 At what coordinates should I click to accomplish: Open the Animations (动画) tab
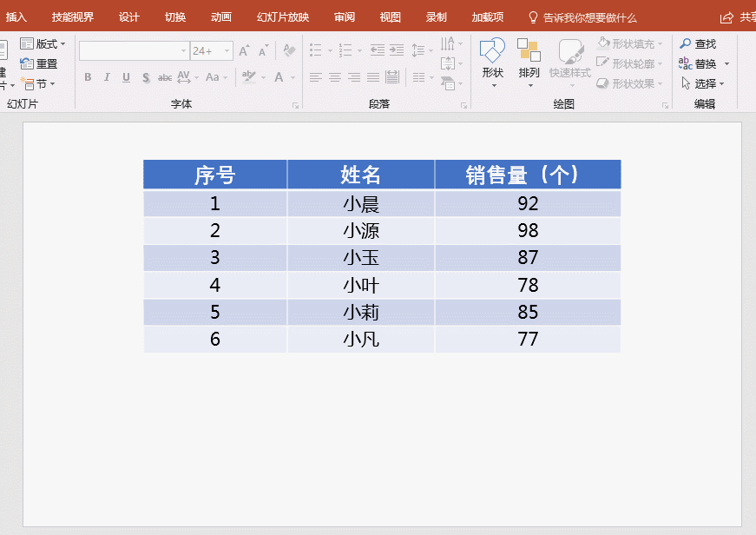(221, 17)
